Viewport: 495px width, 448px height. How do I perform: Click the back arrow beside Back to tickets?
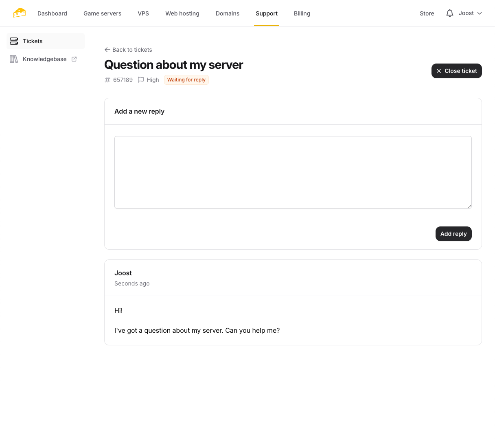pyautogui.click(x=107, y=50)
